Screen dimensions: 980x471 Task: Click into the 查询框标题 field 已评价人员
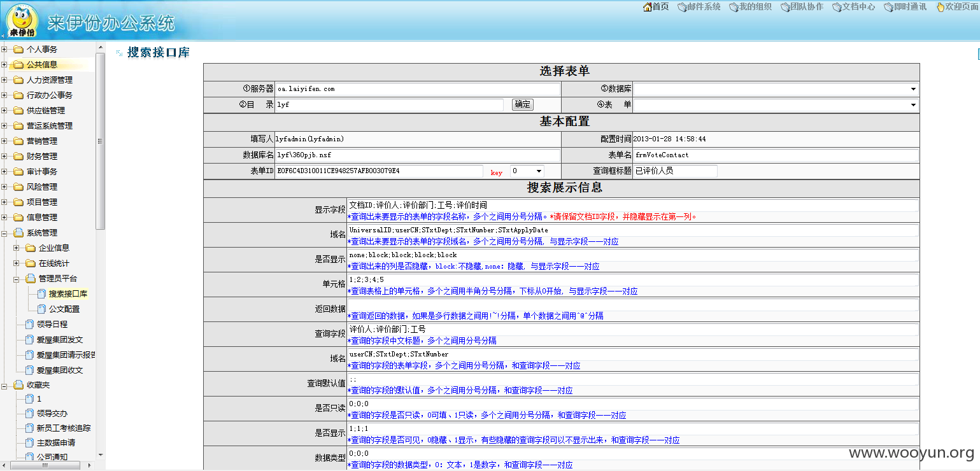coord(675,171)
